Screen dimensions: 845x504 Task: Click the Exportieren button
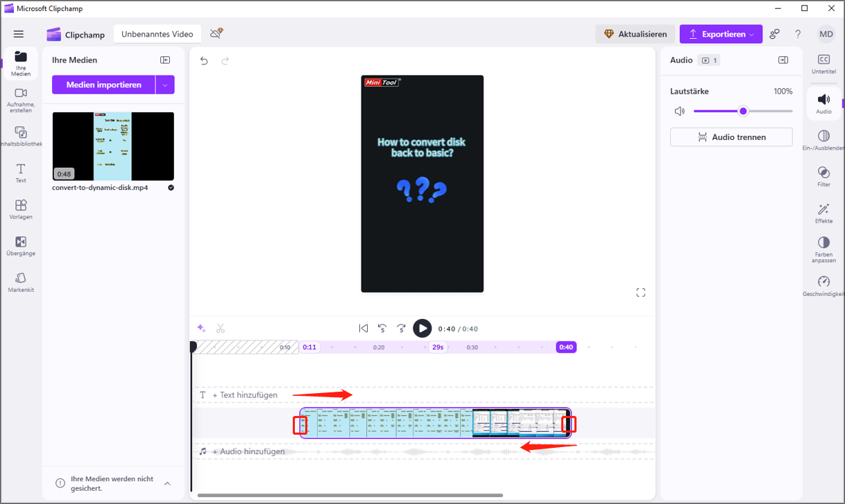tap(721, 34)
